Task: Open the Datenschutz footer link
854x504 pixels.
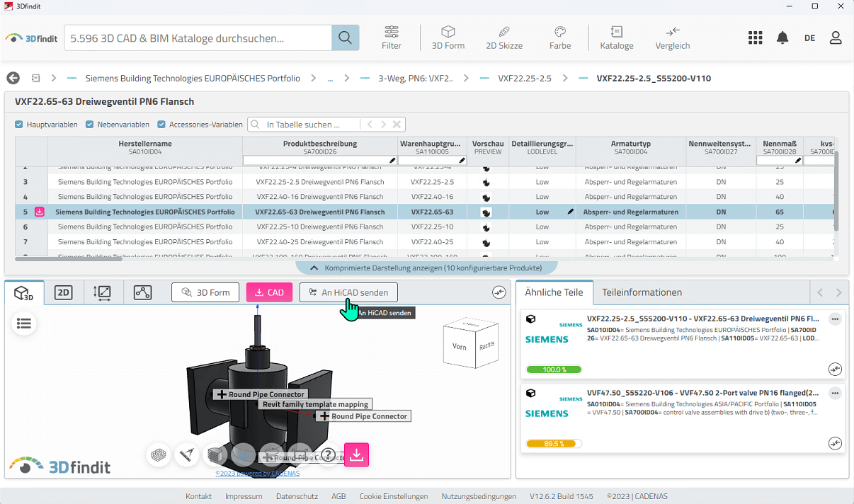Action: tap(297, 496)
